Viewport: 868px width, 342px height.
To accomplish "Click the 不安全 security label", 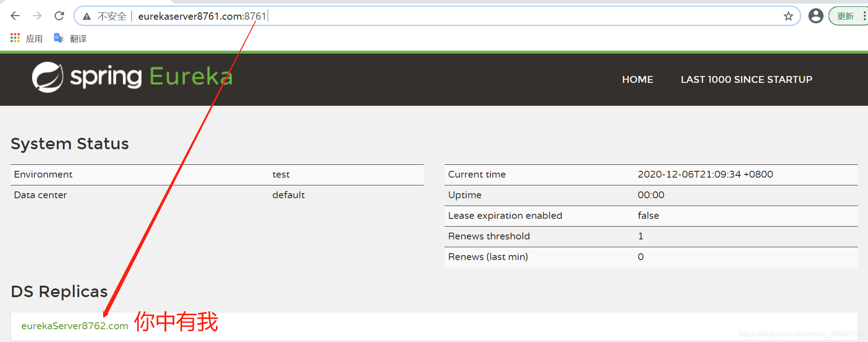I will tap(112, 16).
